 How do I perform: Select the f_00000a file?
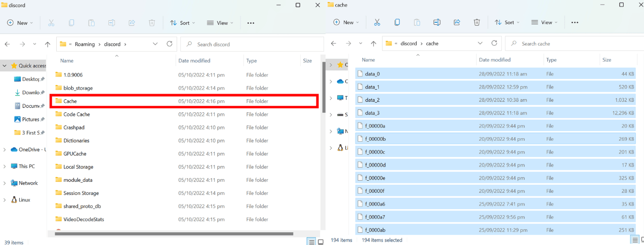[x=496, y=126]
